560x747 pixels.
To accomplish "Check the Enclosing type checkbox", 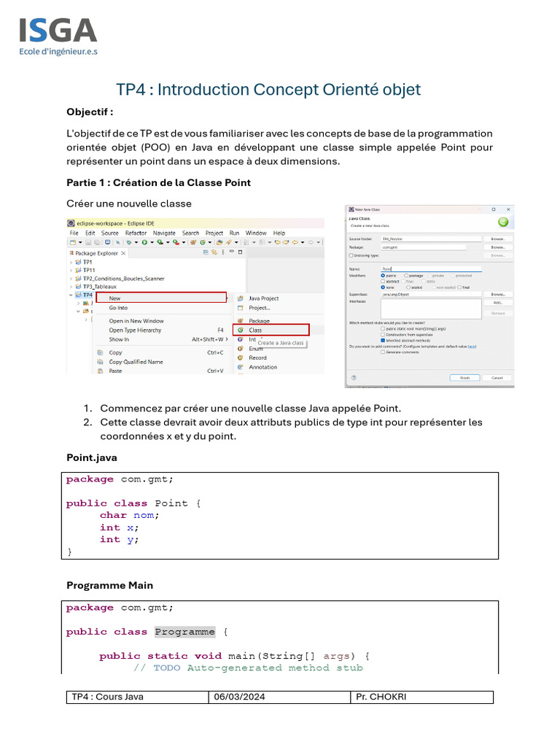I will tap(351, 255).
